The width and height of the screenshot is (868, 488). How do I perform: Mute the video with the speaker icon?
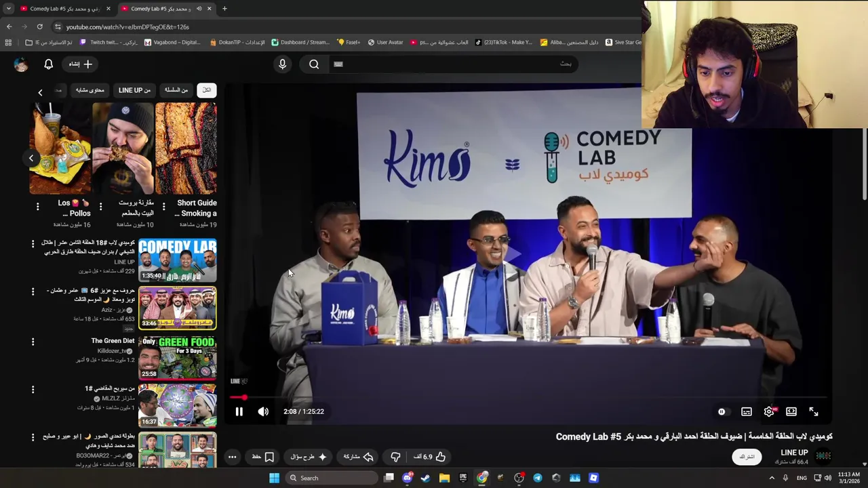[x=263, y=411]
